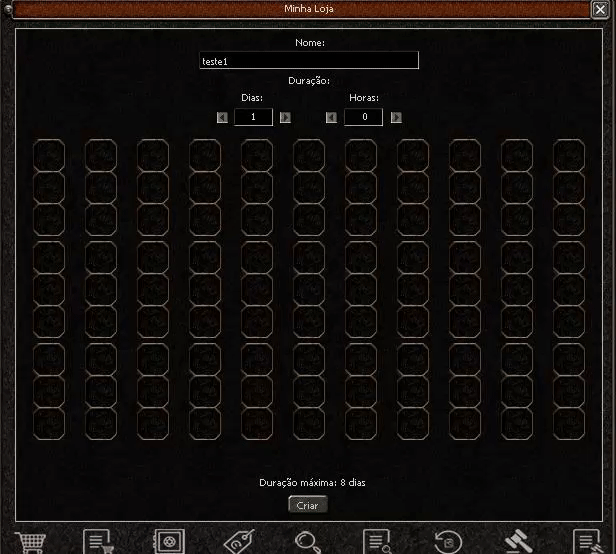Select the top-right empty item slot
616x554 pixels.
[569, 156]
